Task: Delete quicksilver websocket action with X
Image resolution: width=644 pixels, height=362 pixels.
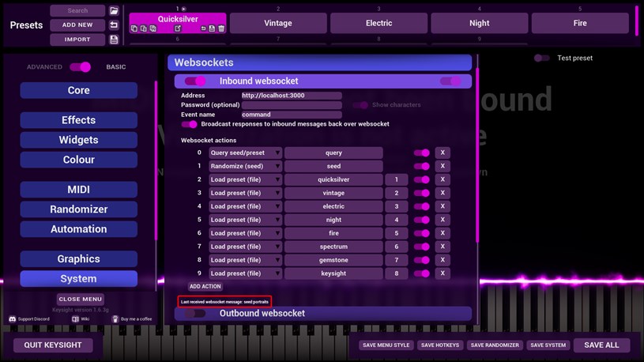Action: click(x=443, y=179)
